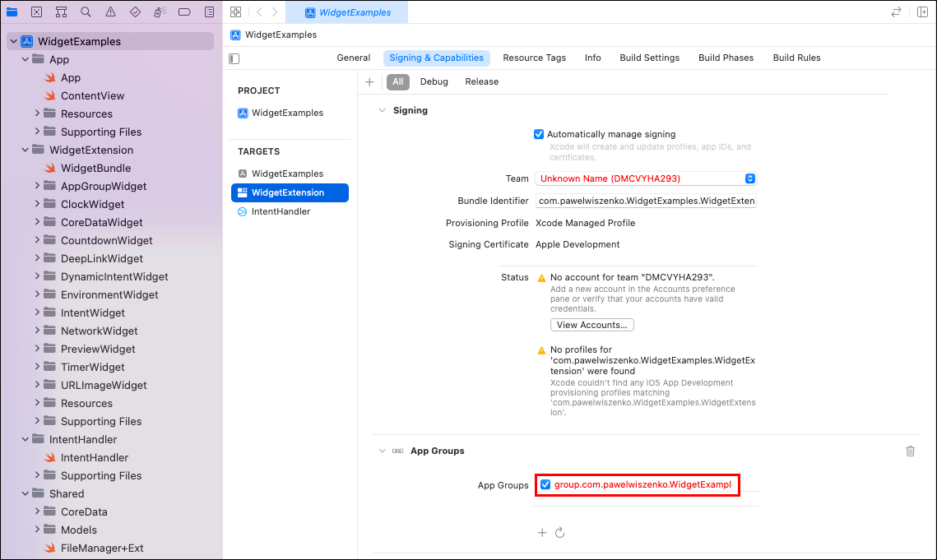Open the Report navigator icon
Viewport: 937px width, 560px height.
pyautogui.click(x=209, y=12)
